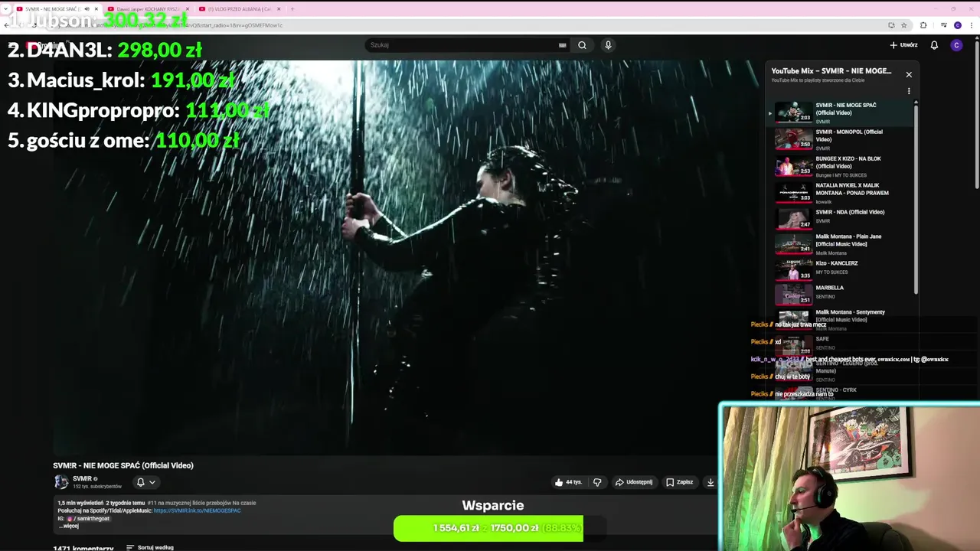Viewport: 980px width, 551px height.
Task: Expand description with '...więcej'
Action: click(69, 526)
